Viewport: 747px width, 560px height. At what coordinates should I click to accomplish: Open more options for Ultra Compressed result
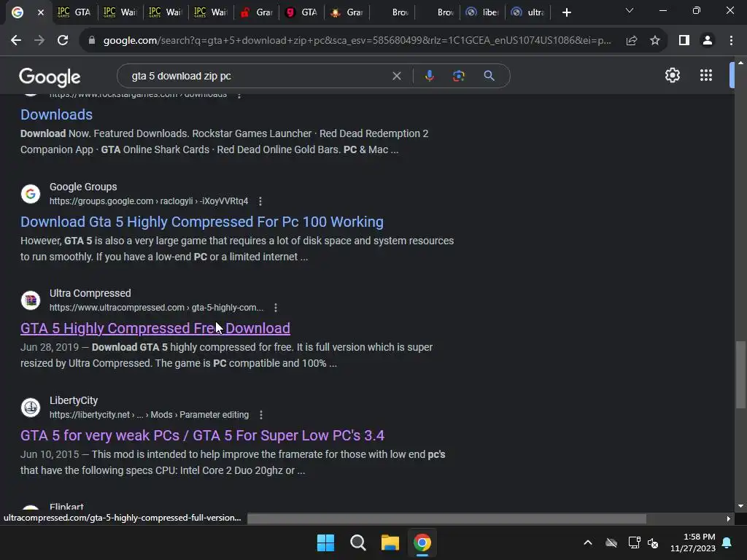[275, 308]
